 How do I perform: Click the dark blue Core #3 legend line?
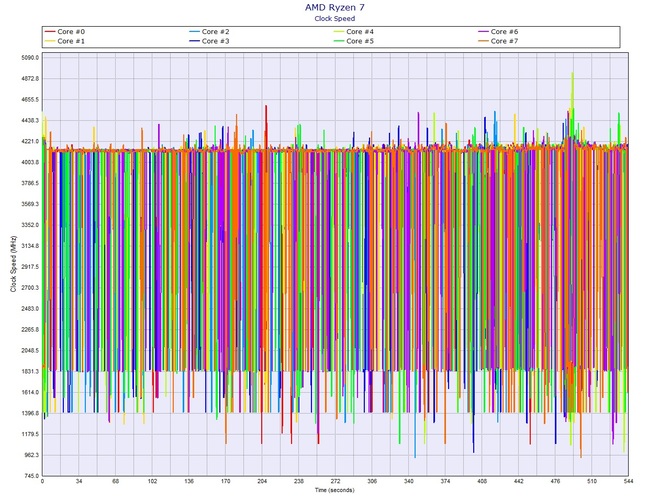(x=194, y=41)
